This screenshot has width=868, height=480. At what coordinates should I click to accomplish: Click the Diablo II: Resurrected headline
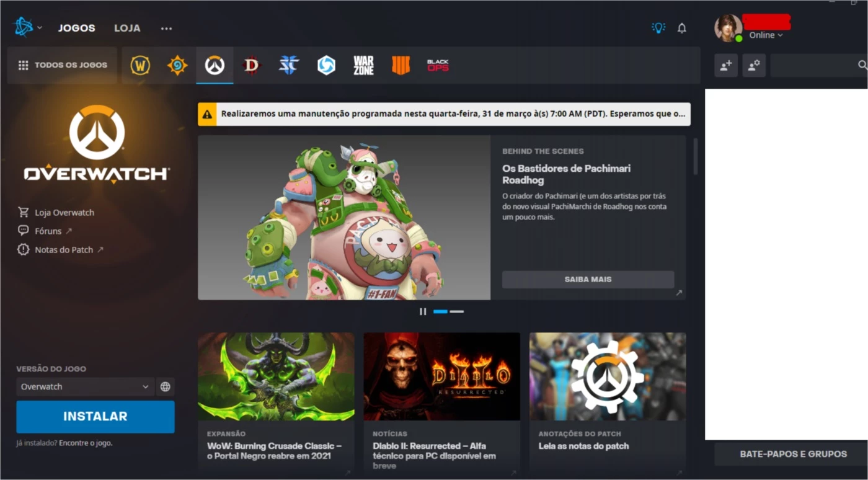point(434,456)
